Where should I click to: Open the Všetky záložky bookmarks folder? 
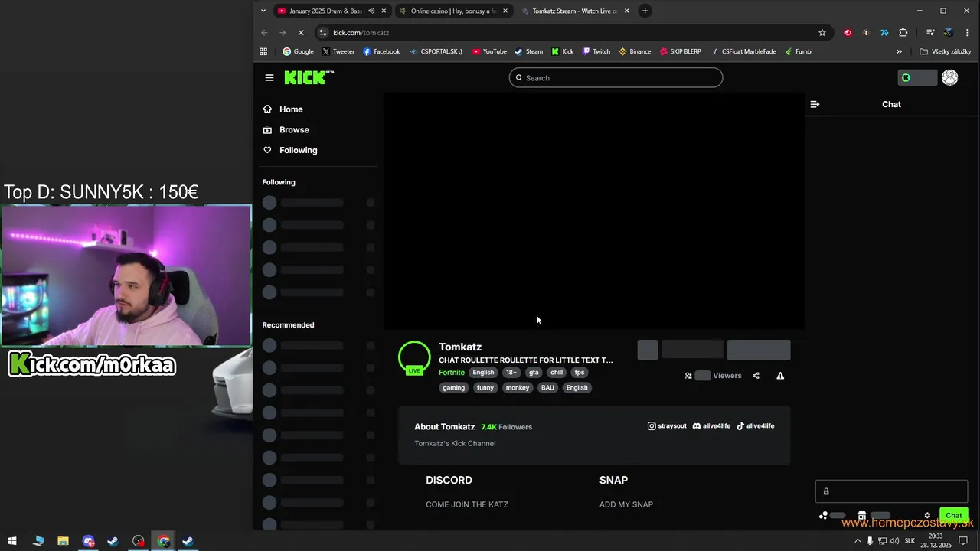946,51
